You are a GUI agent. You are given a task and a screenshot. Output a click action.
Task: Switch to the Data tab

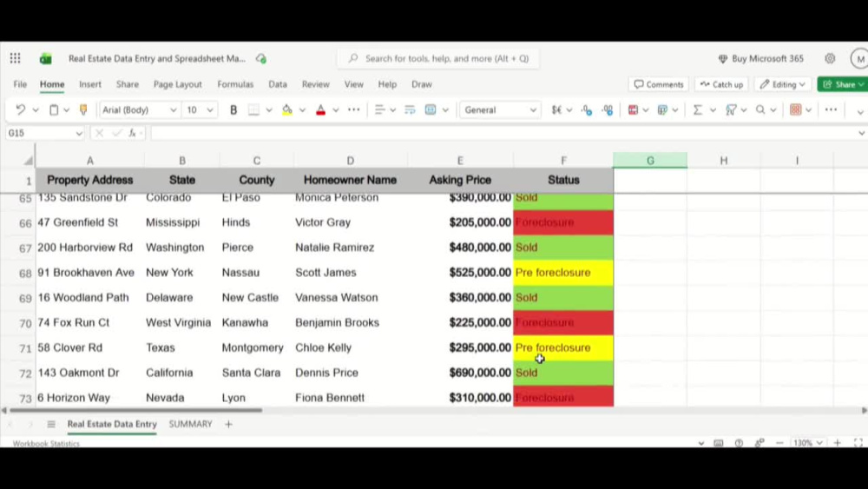[278, 84]
